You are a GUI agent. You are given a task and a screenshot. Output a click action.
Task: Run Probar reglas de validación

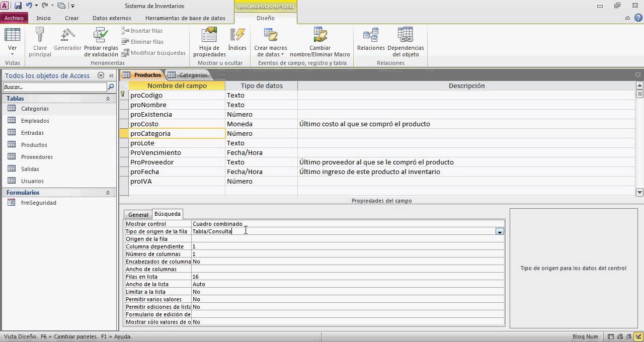(x=101, y=42)
